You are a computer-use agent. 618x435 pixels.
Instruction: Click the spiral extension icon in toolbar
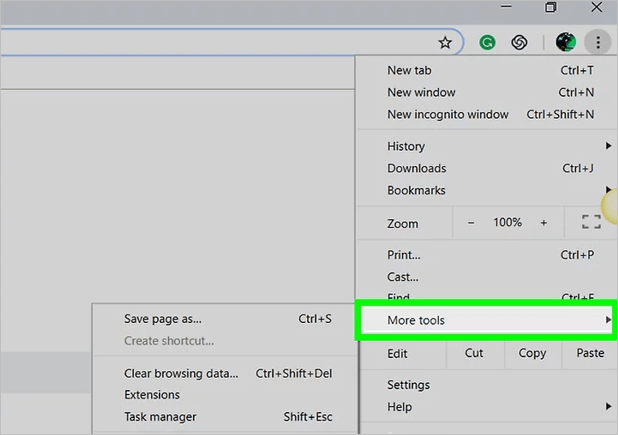click(x=519, y=43)
